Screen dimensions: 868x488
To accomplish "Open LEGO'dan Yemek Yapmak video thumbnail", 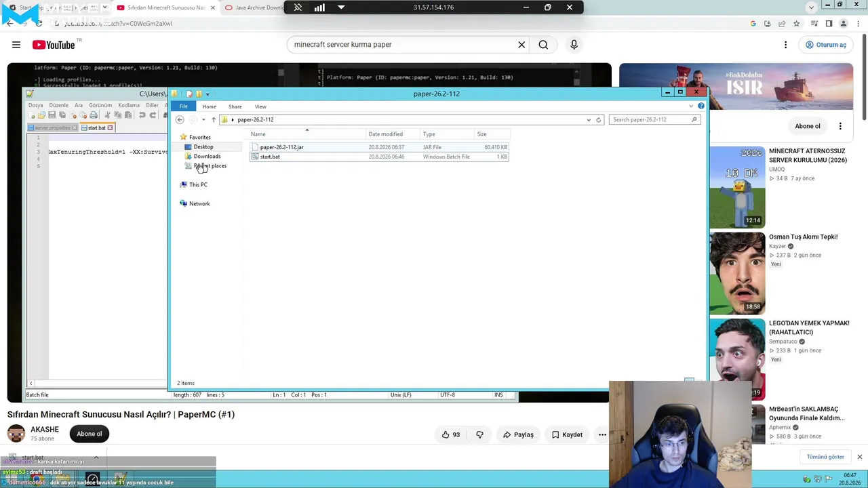I will tap(737, 359).
